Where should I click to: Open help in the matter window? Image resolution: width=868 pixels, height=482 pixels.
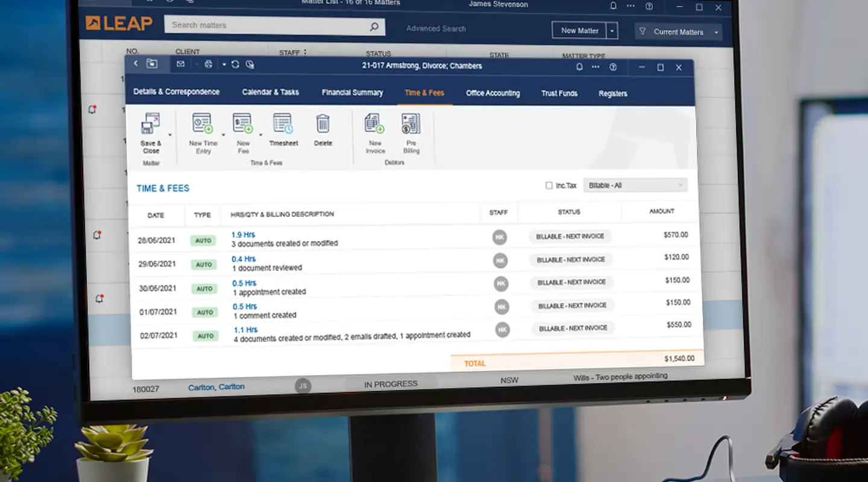coord(613,67)
